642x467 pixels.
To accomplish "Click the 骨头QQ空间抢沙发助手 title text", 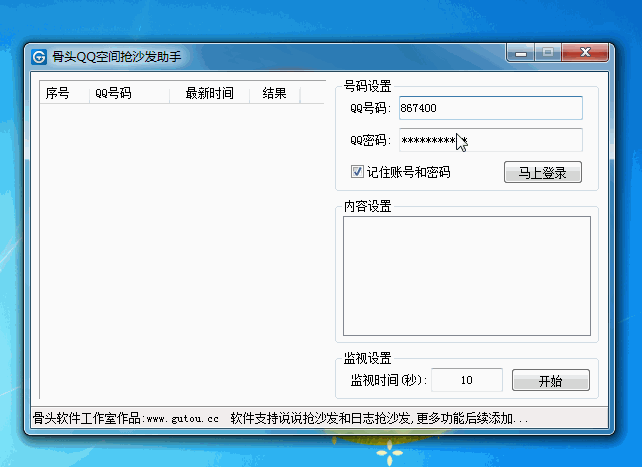I will 117,57.
